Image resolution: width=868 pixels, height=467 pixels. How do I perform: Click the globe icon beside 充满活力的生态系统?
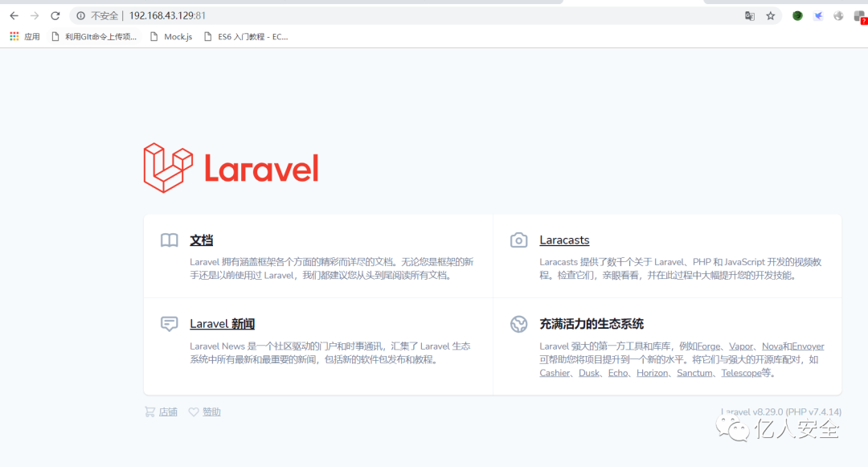(x=518, y=324)
